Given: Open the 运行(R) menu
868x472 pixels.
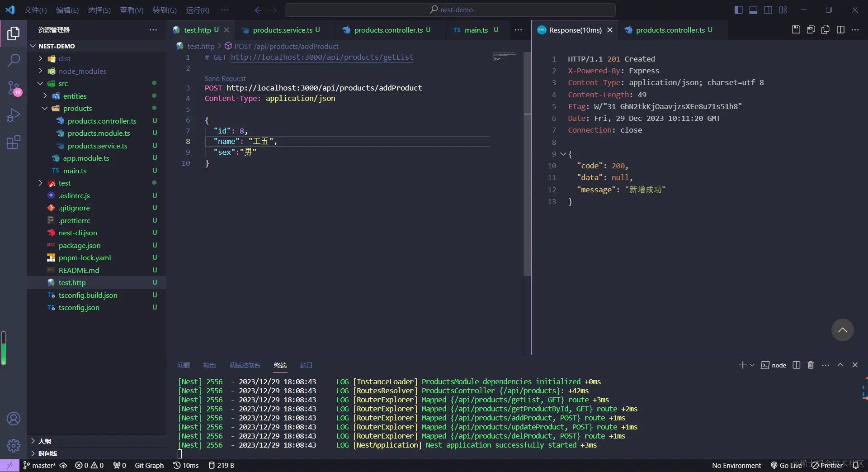Looking at the screenshot, I should (198, 10).
